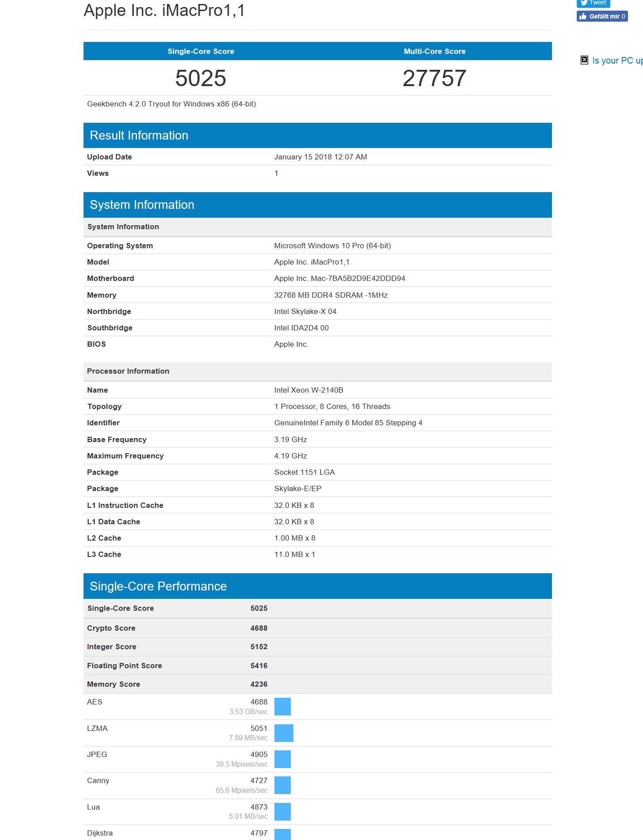Click the Crypto Score 4688 value
This screenshot has height=840, width=643.
[x=259, y=628]
